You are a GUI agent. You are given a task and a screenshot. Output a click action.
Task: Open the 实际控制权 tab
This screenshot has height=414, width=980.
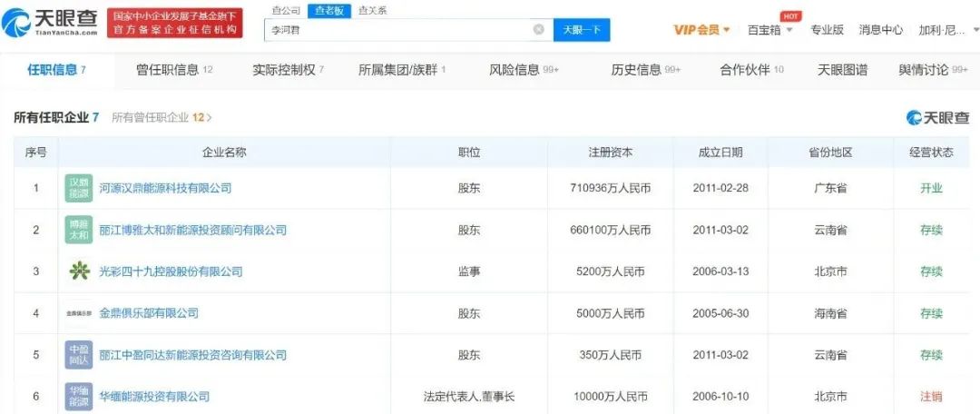click(289, 70)
